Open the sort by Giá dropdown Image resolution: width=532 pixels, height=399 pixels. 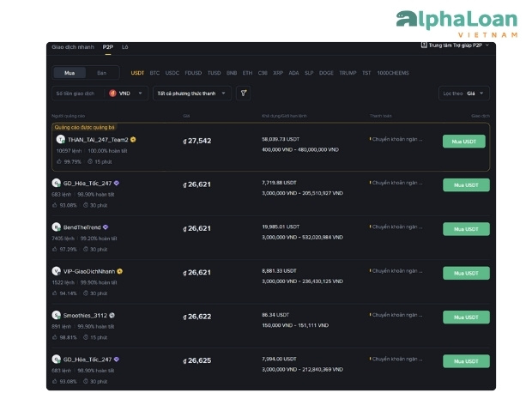[x=464, y=93]
